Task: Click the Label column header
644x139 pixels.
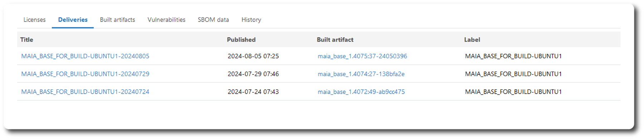Action: (x=472, y=40)
